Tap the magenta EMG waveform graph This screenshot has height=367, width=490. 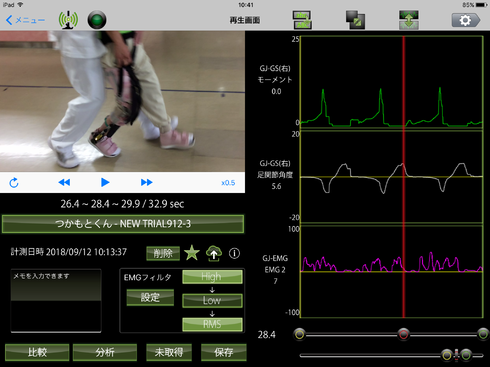[392, 272]
